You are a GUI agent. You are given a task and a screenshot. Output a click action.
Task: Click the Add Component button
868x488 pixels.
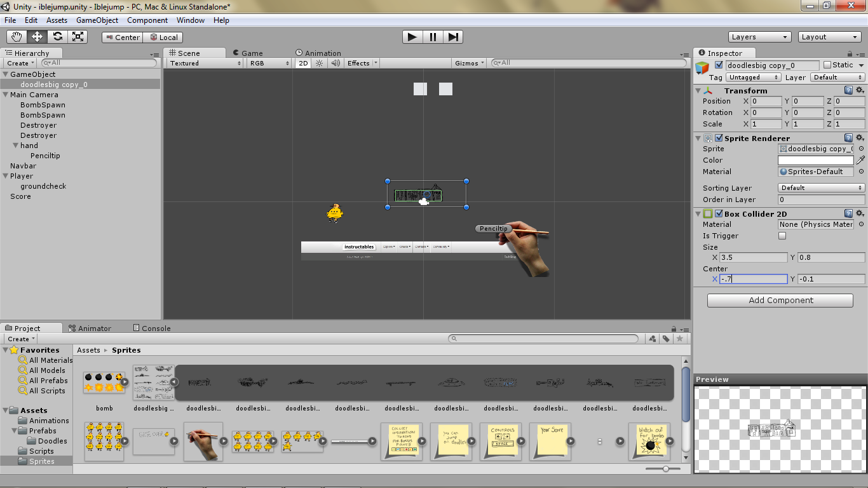(x=780, y=300)
